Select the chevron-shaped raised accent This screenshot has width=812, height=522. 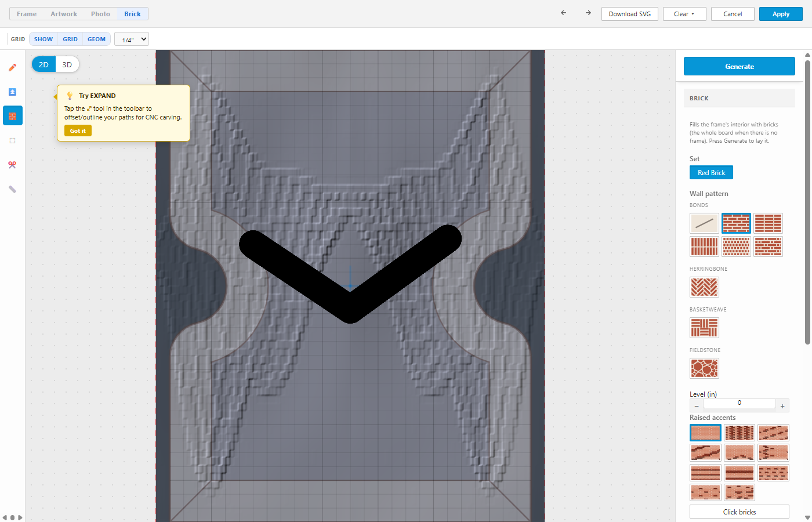[x=739, y=452]
